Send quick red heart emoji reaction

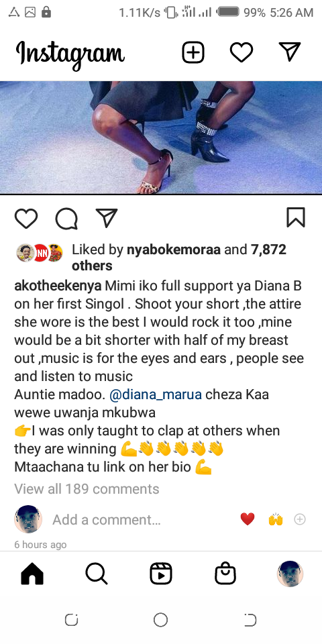[x=248, y=519]
